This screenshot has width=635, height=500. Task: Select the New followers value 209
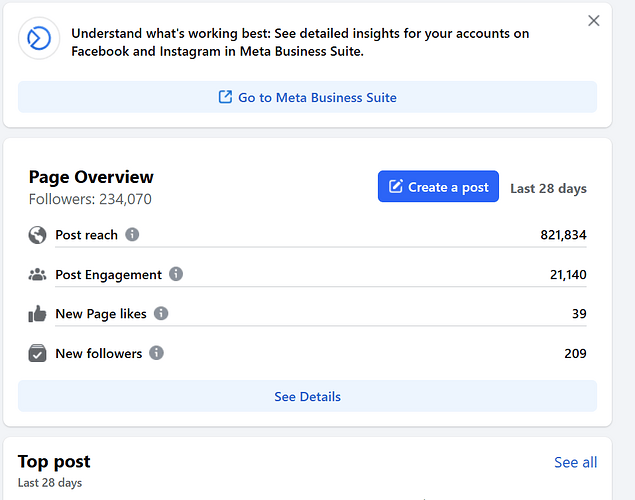[575, 353]
